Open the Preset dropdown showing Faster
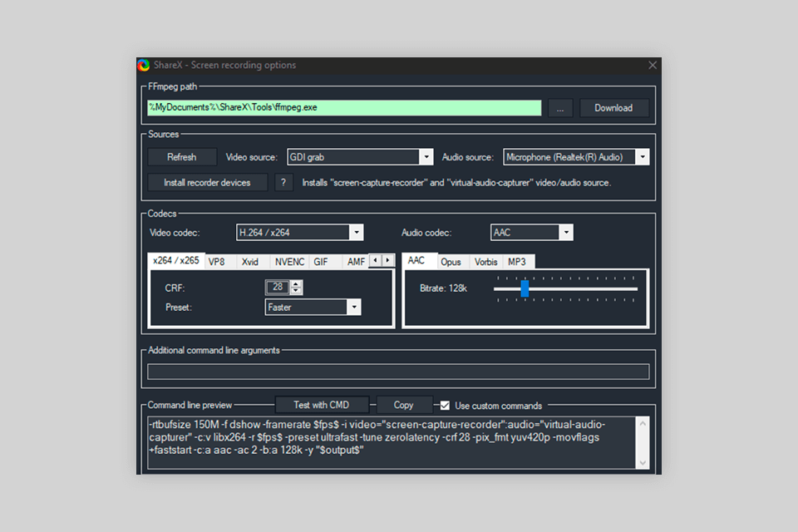Viewport: 798px width, 532px height. click(x=313, y=307)
